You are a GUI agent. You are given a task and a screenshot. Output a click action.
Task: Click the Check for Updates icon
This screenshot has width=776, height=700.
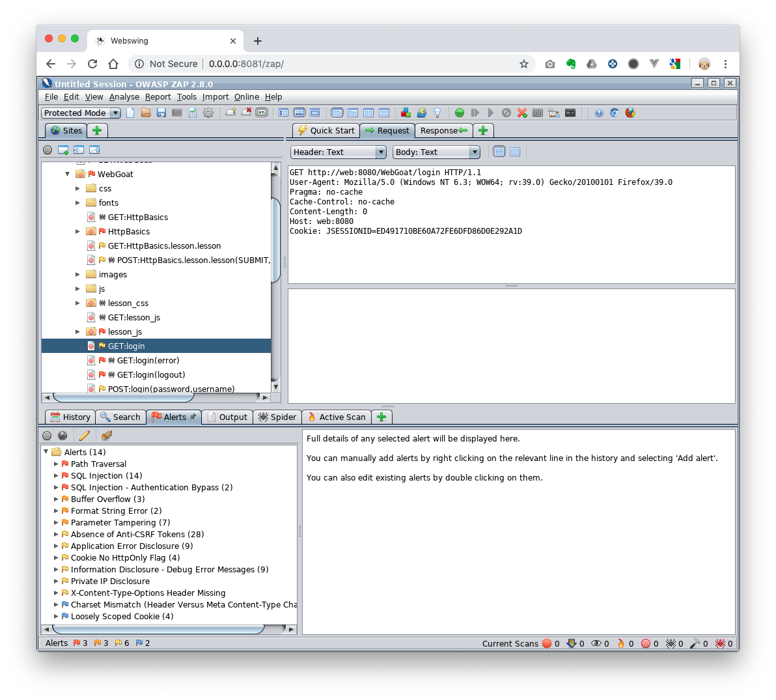click(x=422, y=113)
